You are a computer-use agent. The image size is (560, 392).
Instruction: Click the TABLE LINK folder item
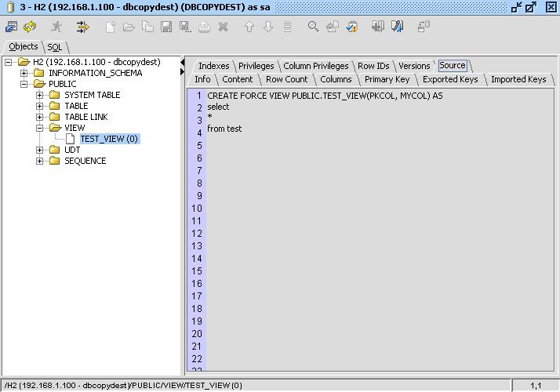86,117
